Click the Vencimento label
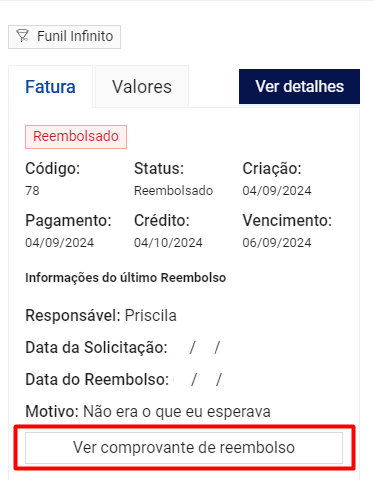374x480 pixels. click(287, 220)
